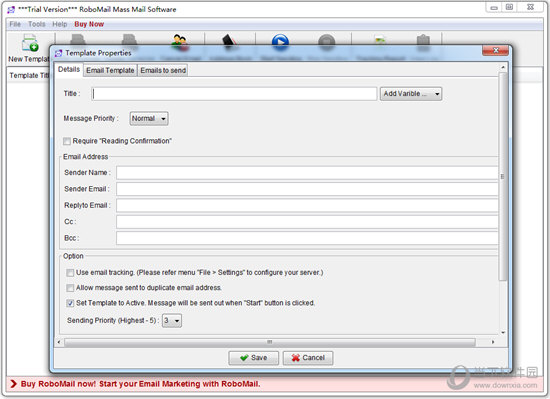Click the New Template toolbar icon
550x399 pixels.
coord(30,43)
